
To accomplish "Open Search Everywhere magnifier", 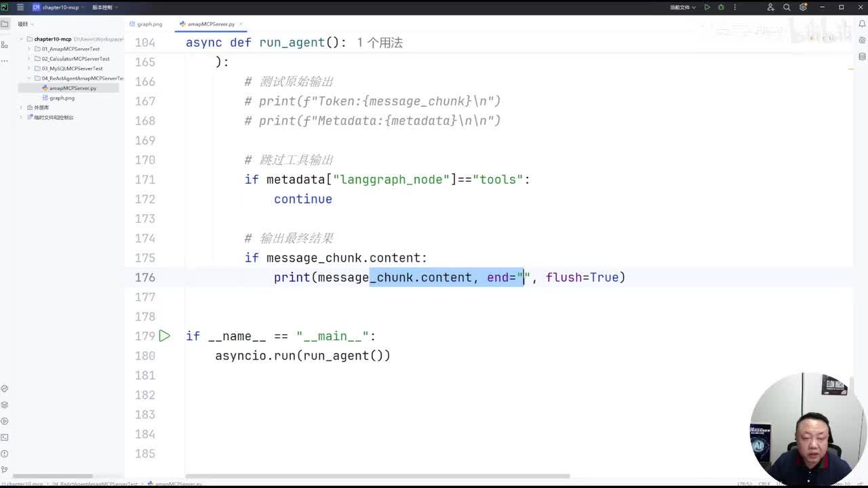I will point(787,7).
